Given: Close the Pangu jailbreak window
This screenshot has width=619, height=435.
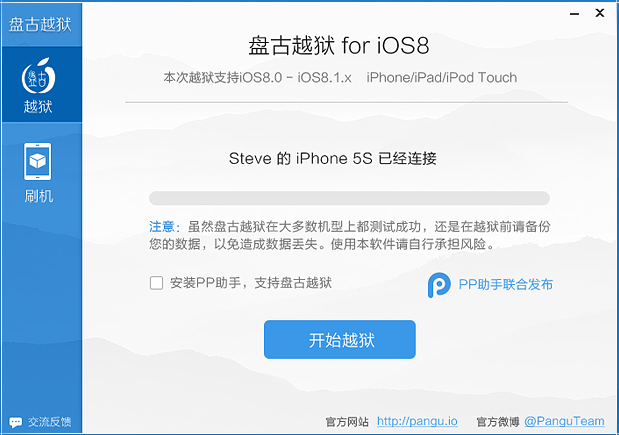Looking at the screenshot, I should tap(600, 13).
